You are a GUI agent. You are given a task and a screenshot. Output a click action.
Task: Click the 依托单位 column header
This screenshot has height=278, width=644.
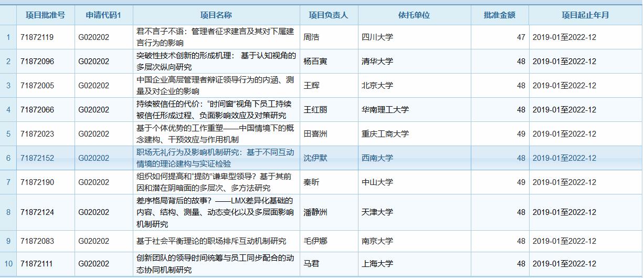click(414, 15)
